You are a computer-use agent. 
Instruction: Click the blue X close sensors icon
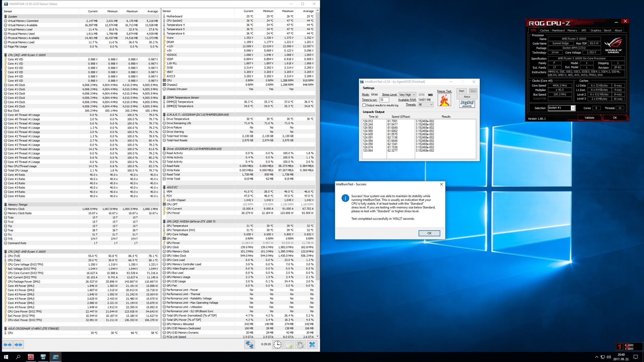coord(312,345)
